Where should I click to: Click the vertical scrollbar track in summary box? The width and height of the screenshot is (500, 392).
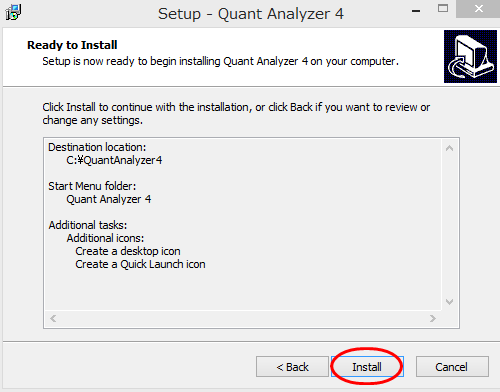pyautogui.click(x=449, y=225)
